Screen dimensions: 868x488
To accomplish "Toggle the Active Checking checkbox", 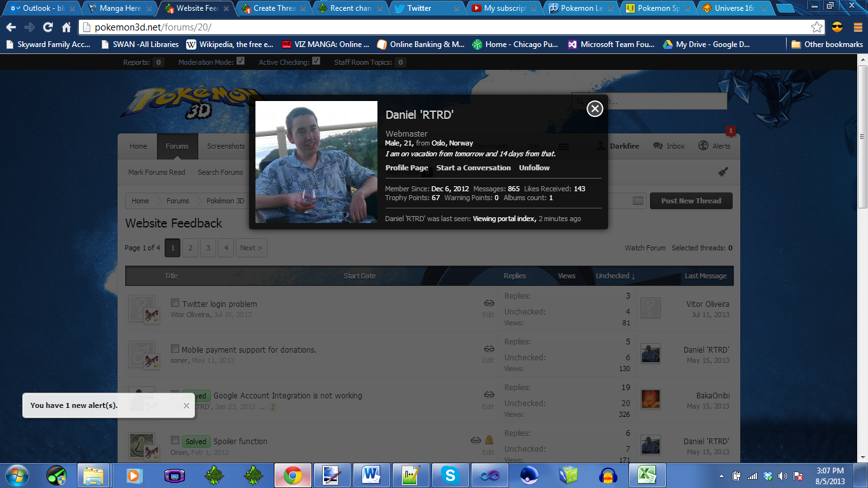I will 316,62.
